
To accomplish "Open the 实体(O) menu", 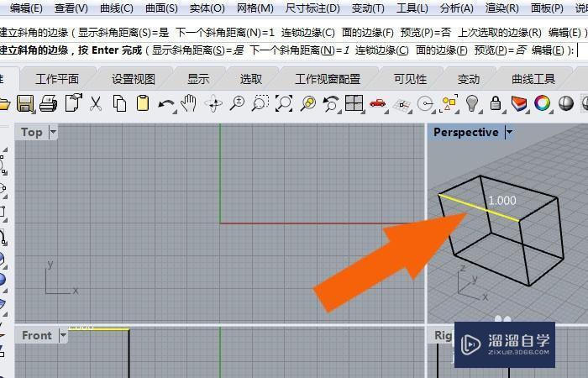I will pos(207,8).
